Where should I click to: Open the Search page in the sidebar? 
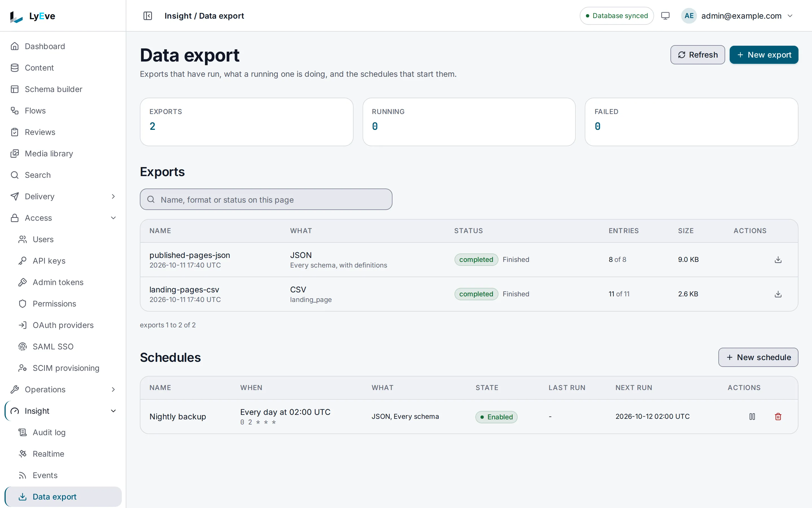click(x=63, y=175)
